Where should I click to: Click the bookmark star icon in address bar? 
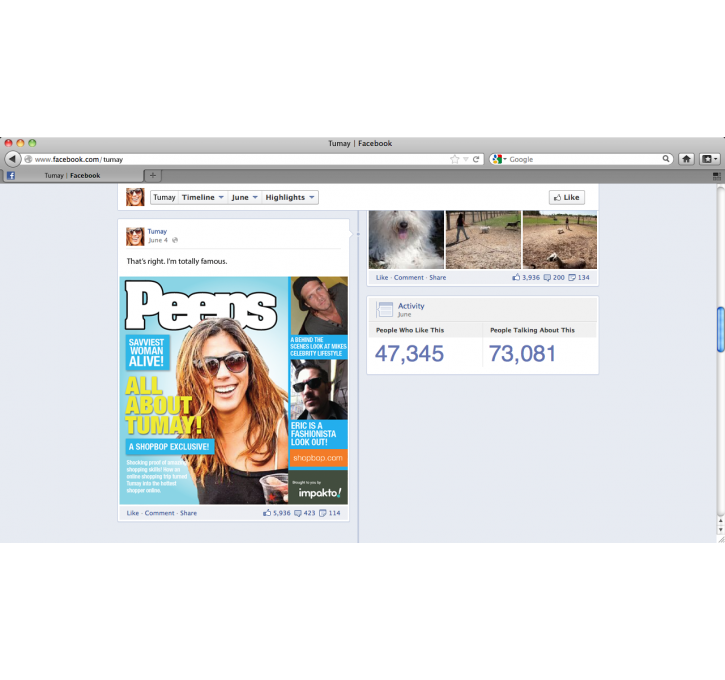(455, 159)
